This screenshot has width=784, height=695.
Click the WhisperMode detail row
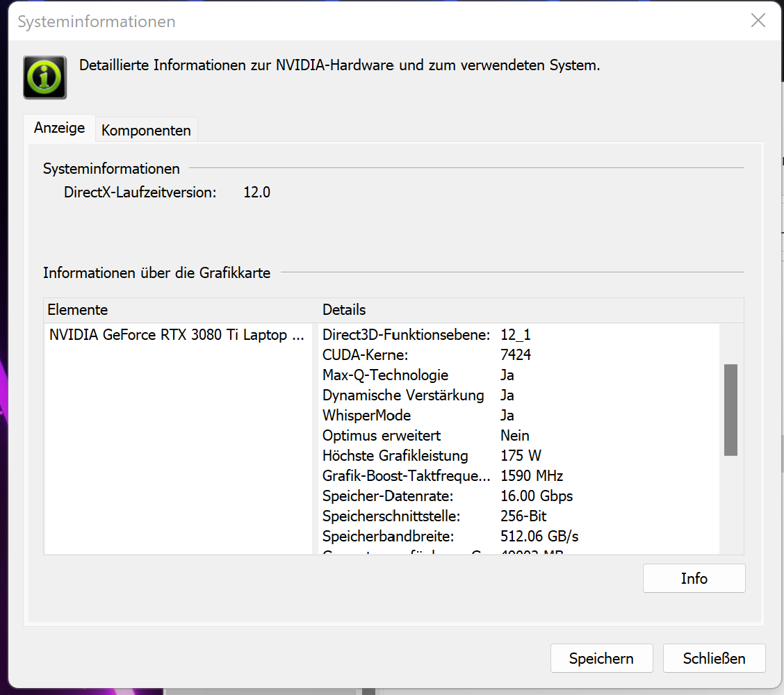[418, 416]
